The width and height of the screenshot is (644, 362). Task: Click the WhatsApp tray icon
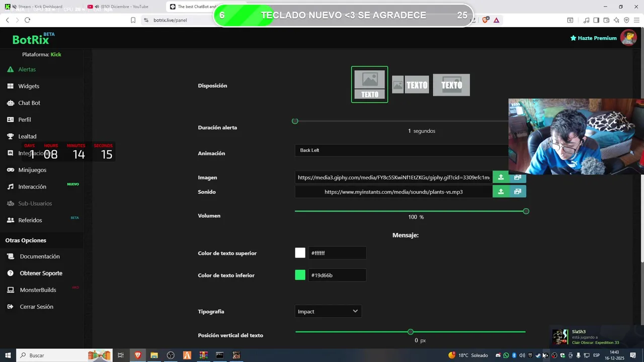(506, 355)
